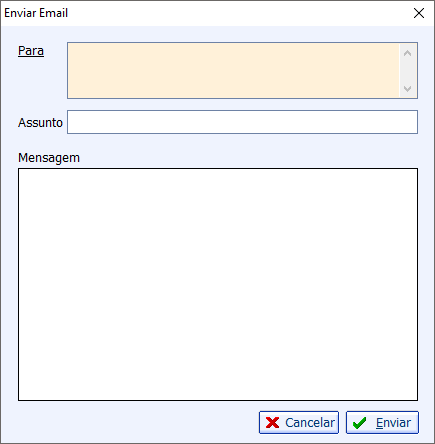Close the Enviar Email dialog window
Screen dimensions: 435x444
(419, 13)
